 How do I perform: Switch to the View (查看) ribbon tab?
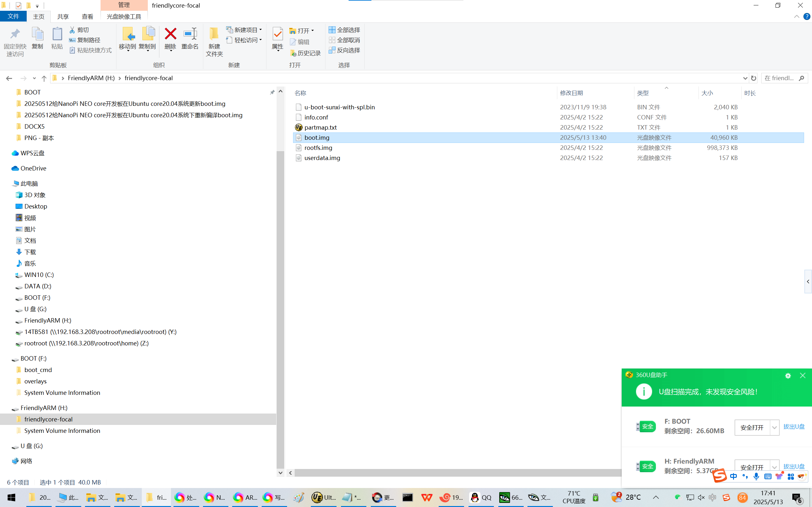click(x=87, y=16)
